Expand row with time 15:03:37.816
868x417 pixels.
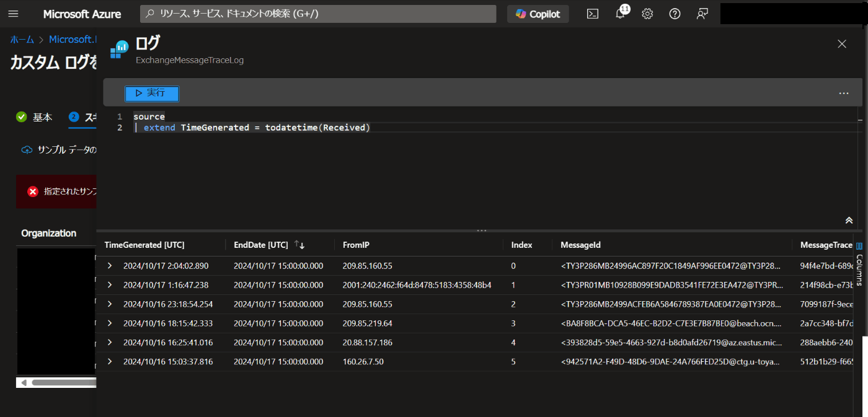click(x=110, y=362)
